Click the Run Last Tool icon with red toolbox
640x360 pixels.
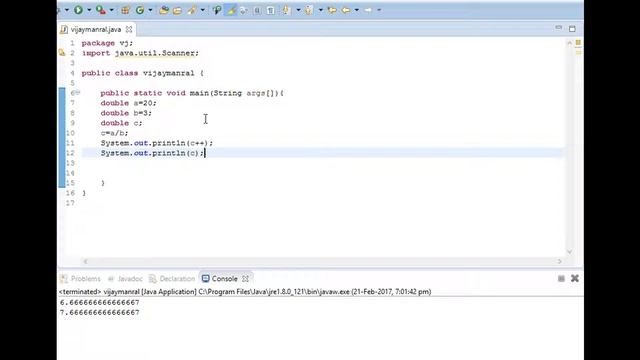(x=100, y=10)
